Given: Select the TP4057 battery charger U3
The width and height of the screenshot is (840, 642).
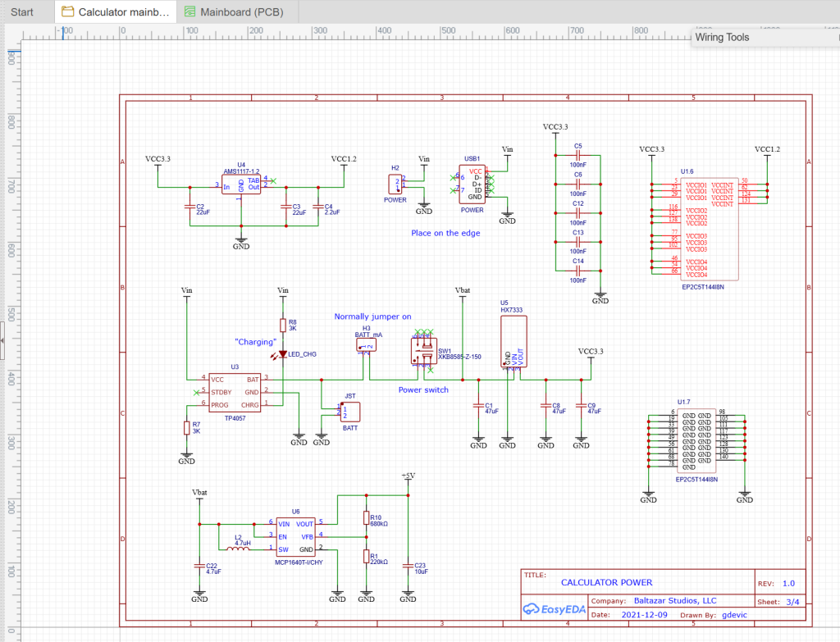Looking at the screenshot, I should [x=236, y=392].
